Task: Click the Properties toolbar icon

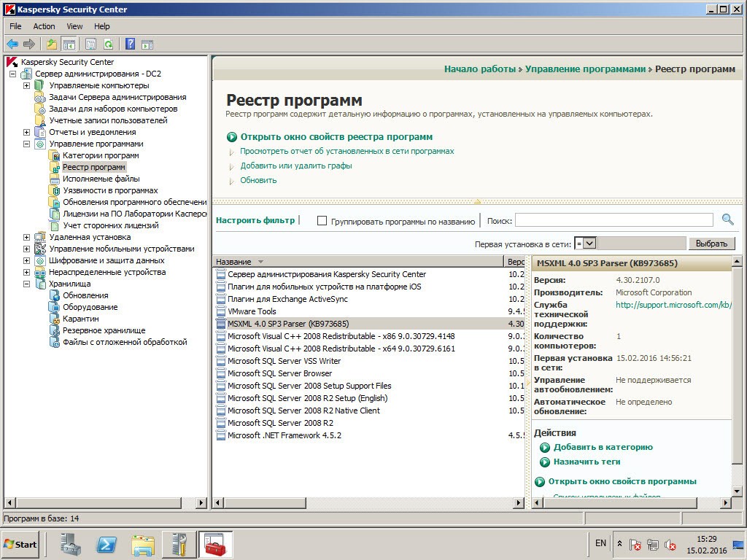Action: tap(90, 44)
